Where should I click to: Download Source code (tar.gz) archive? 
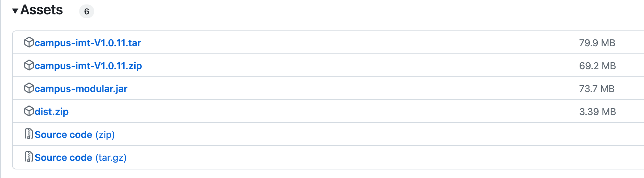(80, 157)
